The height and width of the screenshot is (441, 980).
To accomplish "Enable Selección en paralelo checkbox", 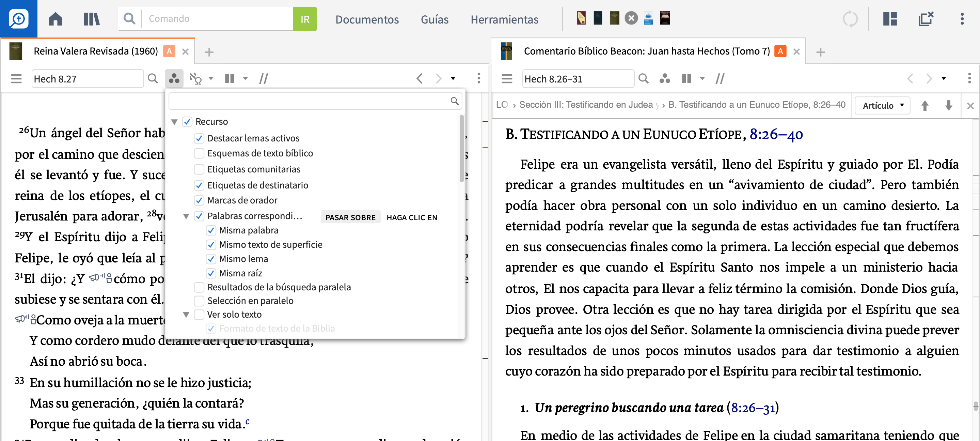I will click(x=199, y=301).
